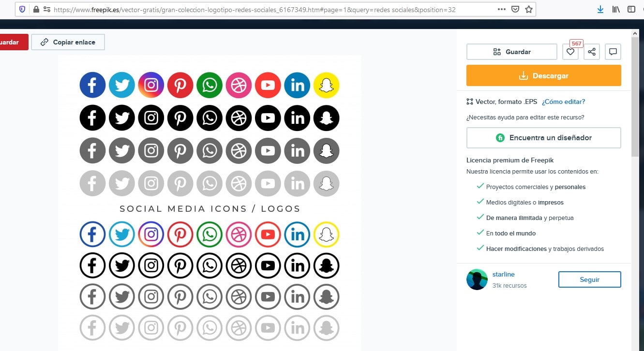Click 'Vector, formato .EPS' text
Screen dimensions: 644x351
[x=506, y=102]
